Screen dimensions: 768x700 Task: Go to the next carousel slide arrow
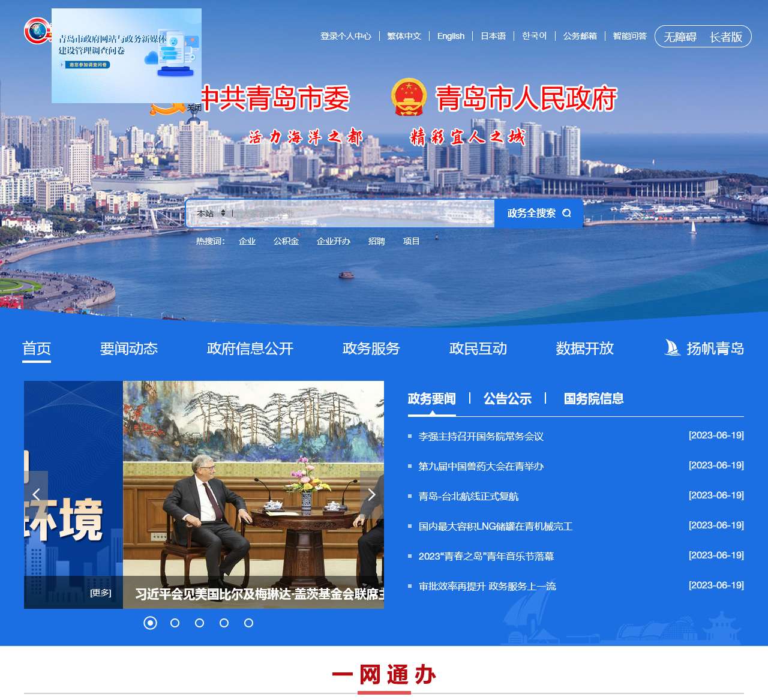click(371, 494)
